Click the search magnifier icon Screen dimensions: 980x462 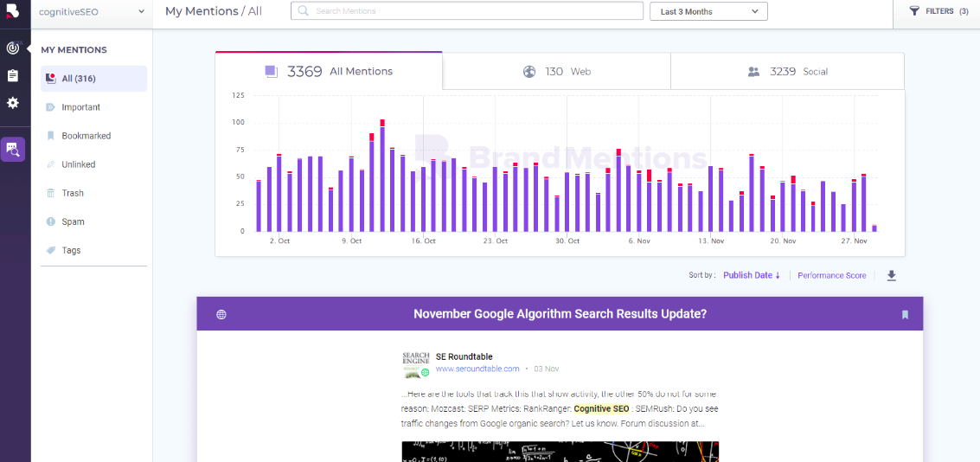click(303, 11)
